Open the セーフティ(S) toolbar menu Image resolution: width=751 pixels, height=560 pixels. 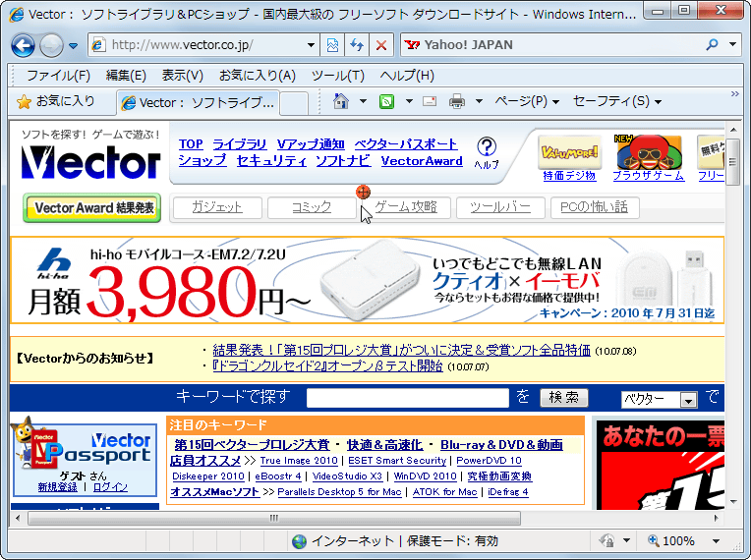click(x=617, y=101)
